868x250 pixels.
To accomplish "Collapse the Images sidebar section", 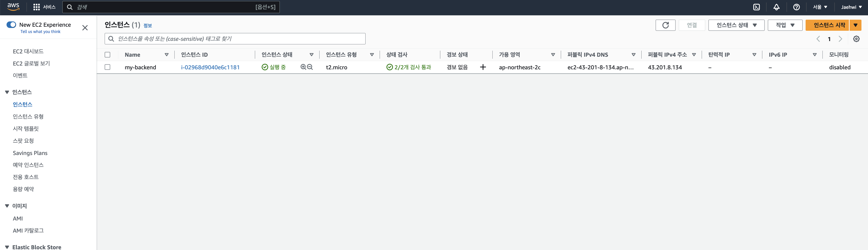I will (7, 206).
